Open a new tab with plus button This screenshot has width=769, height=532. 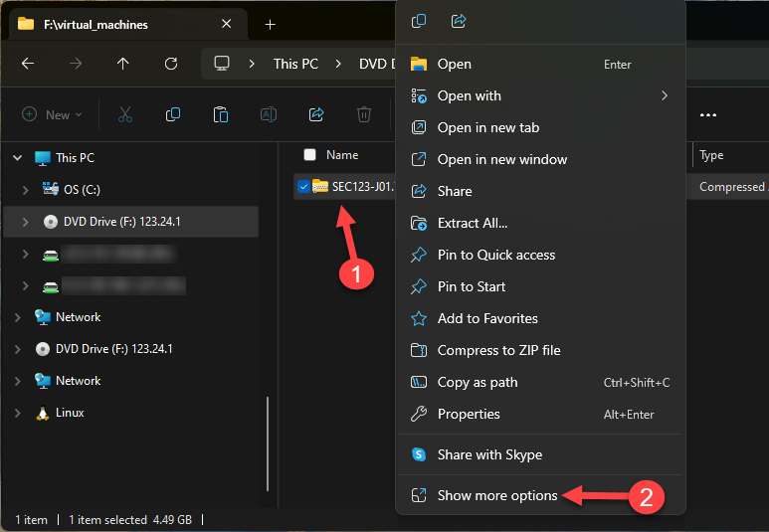270,24
